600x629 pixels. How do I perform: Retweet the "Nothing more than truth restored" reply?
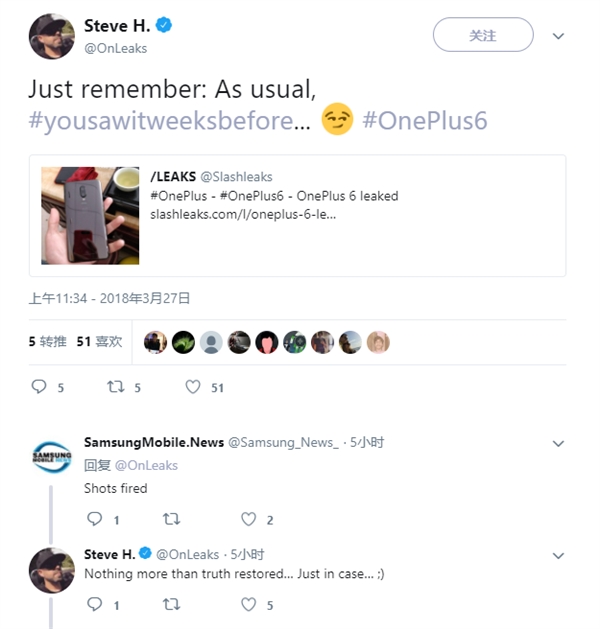170,604
